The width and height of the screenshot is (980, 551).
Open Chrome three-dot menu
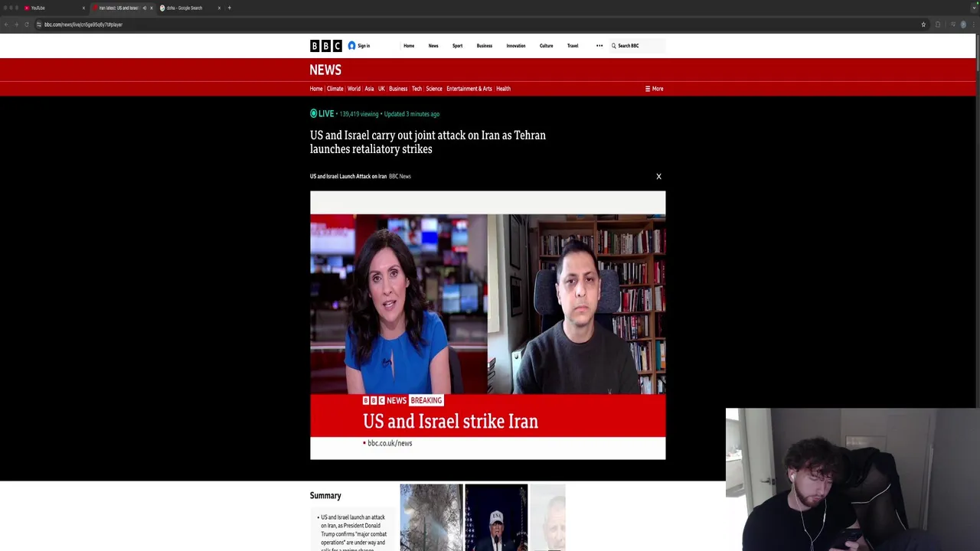click(974, 24)
